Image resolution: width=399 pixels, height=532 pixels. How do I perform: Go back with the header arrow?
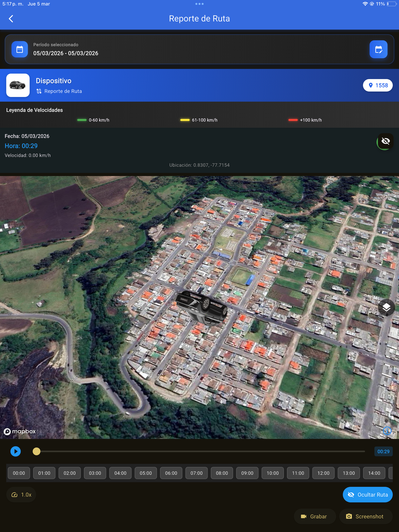pyautogui.click(x=11, y=18)
